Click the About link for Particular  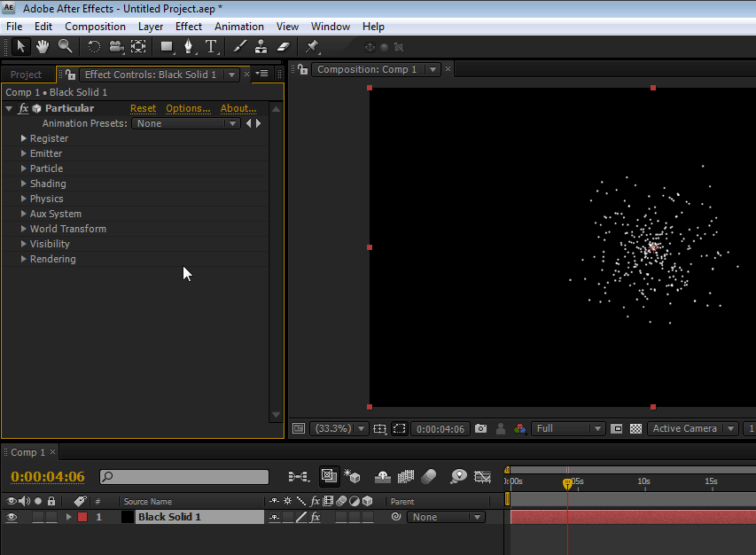pyautogui.click(x=238, y=108)
